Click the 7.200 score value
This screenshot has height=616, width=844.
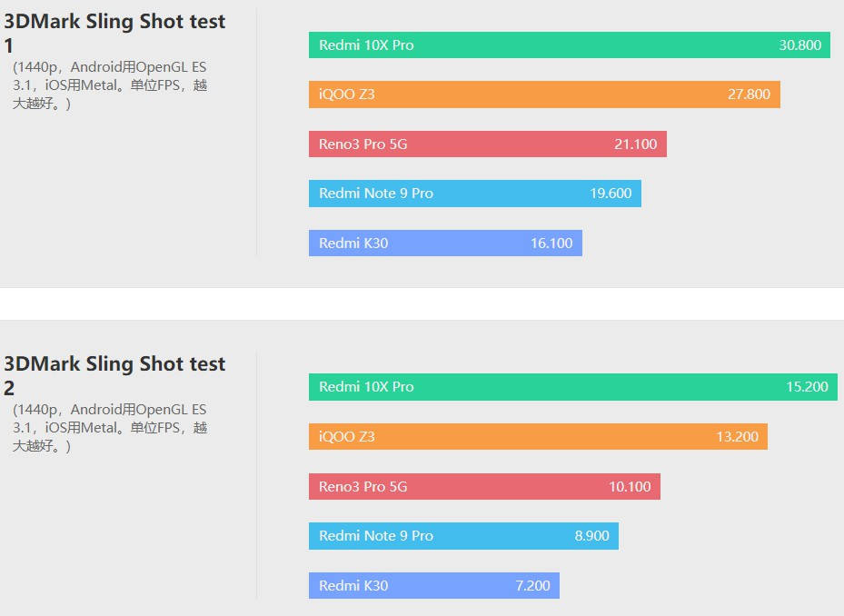532,585
